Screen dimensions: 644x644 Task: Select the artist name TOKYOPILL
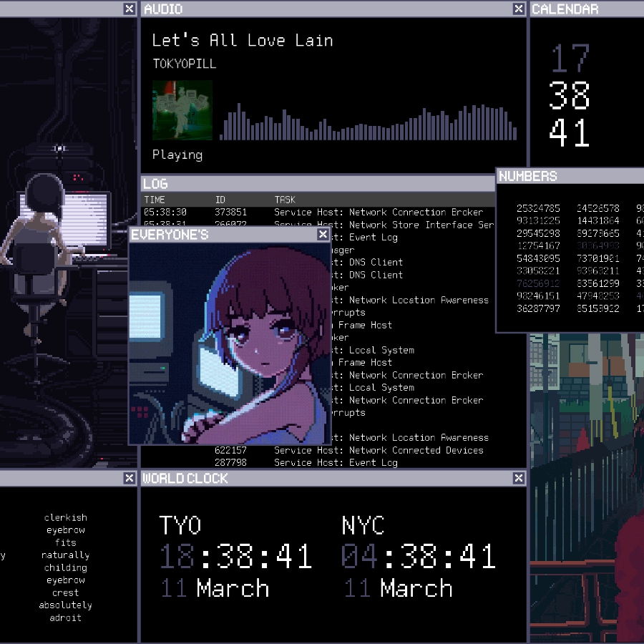(184, 64)
